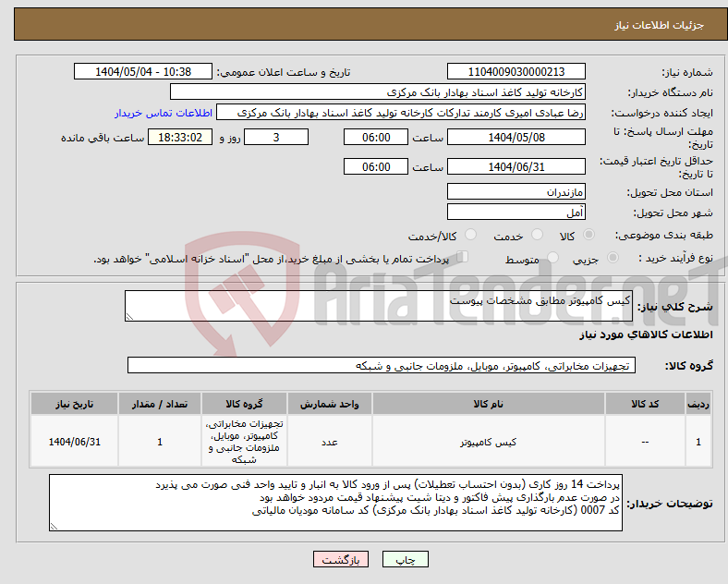Click the کیس کامپیوتر table cell
728x584 pixels.
click(489, 442)
